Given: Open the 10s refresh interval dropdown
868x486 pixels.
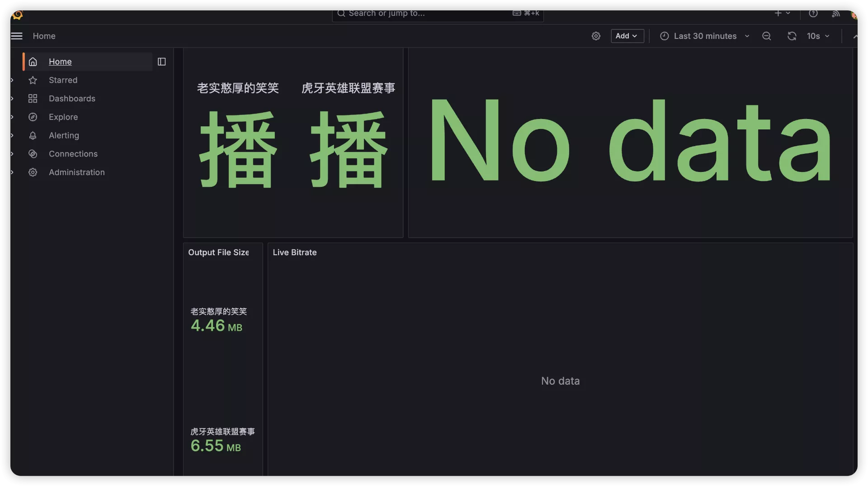Looking at the screenshot, I should click(818, 36).
